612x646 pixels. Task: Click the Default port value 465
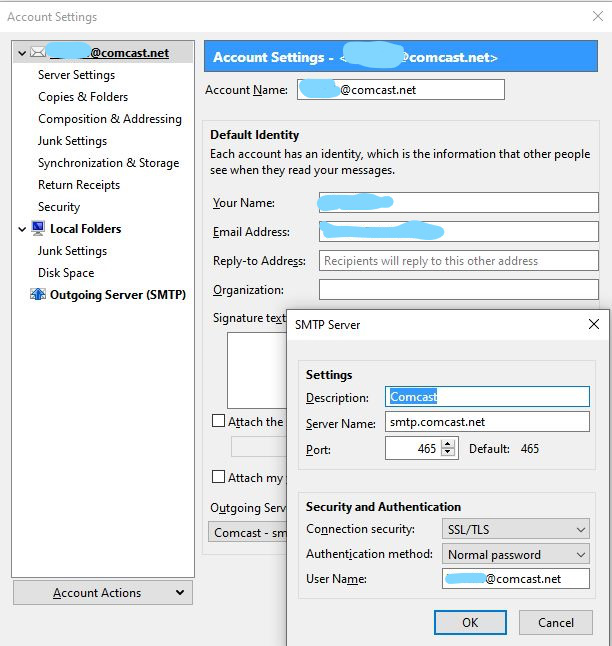click(530, 448)
